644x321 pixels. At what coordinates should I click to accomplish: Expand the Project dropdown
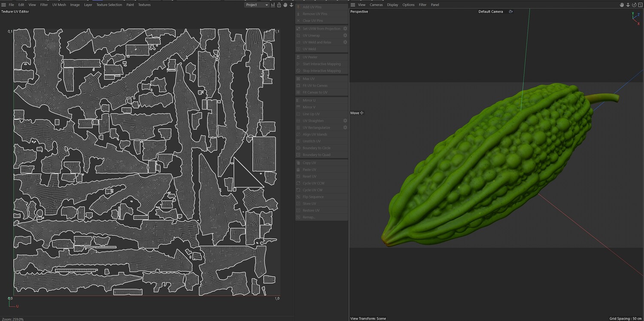pos(257,5)
